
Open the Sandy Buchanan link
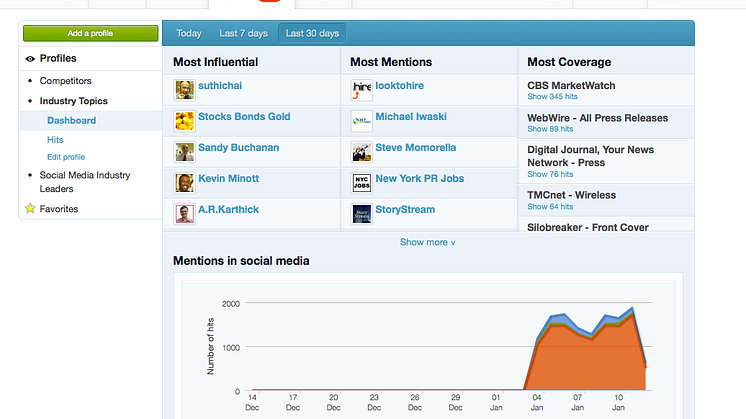(x=238, y=147)
